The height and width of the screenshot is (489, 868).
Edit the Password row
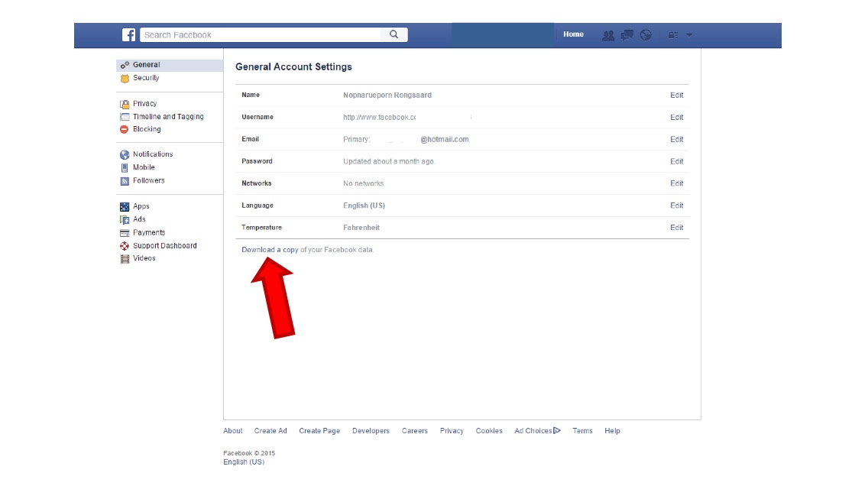tap(676, 162)
